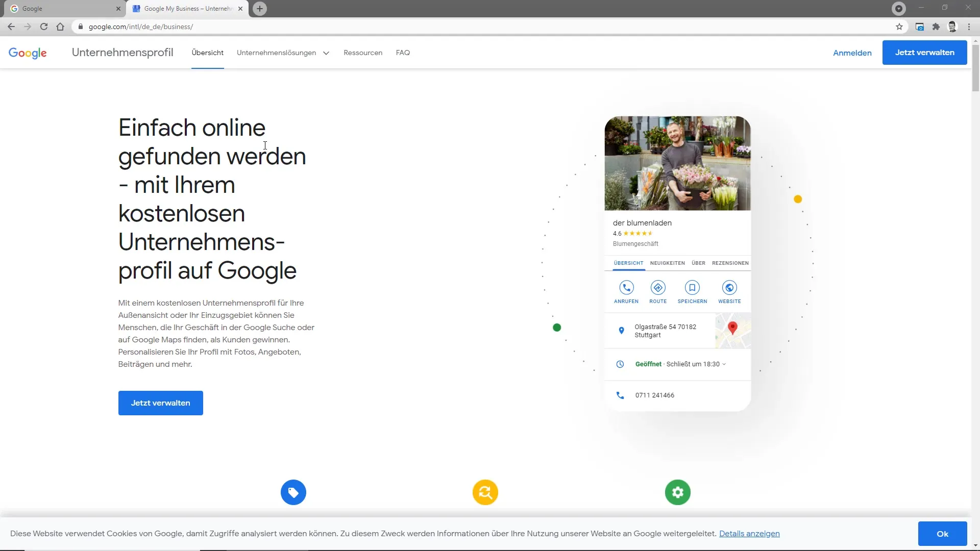Image resolution: width=980 pixels, height=551 pixels.
Task: Click the phone icon beside 0711 241466
Action: [x=620, y=395]
